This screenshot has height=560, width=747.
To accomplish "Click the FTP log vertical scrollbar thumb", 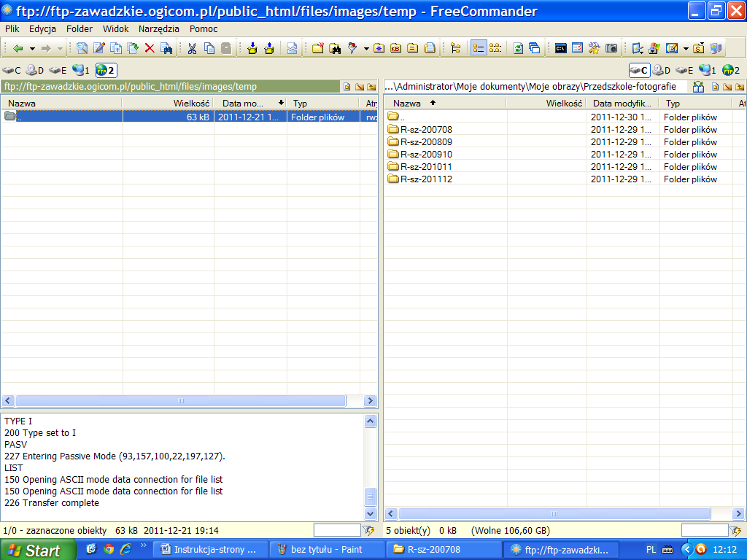I will [x=370, y=497].
